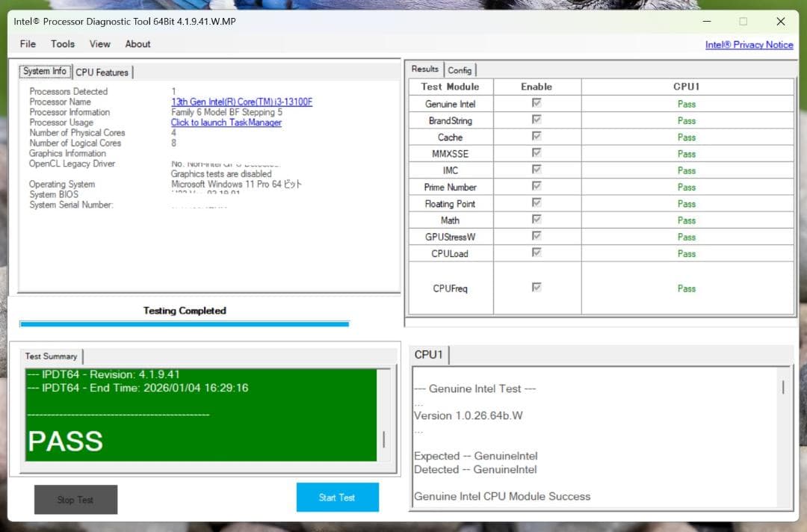This screenshot has height=532, width=807.
Task: Open the Tools menu
Action: (63, 44)
